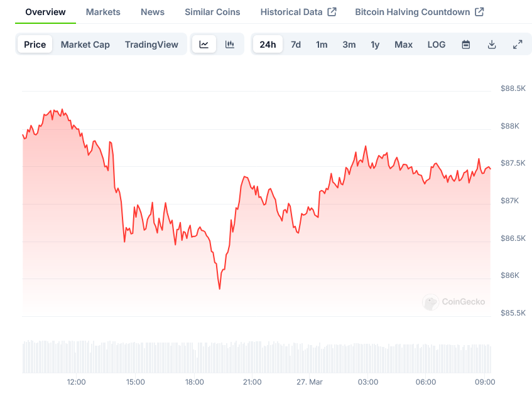Switch chart to Market Cap
This screenshot has height=399, width=532.
[85, 45]
